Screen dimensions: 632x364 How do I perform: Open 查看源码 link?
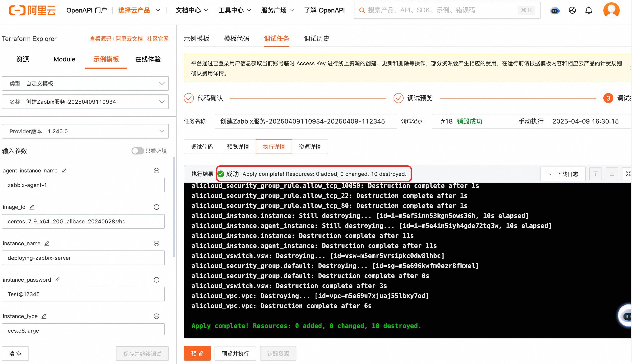tap(101, 39)
